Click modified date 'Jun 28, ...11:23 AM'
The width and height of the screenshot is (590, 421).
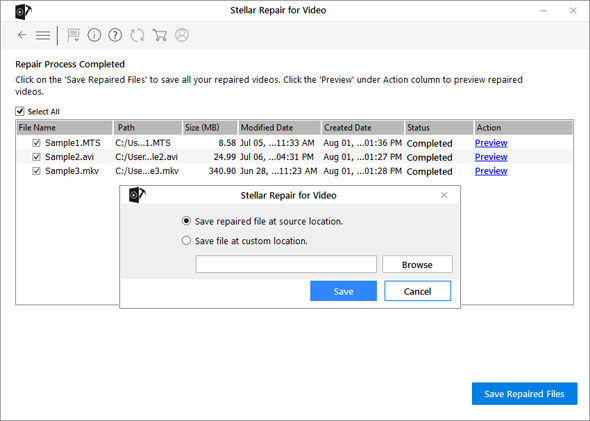click(x=278, y=171)
